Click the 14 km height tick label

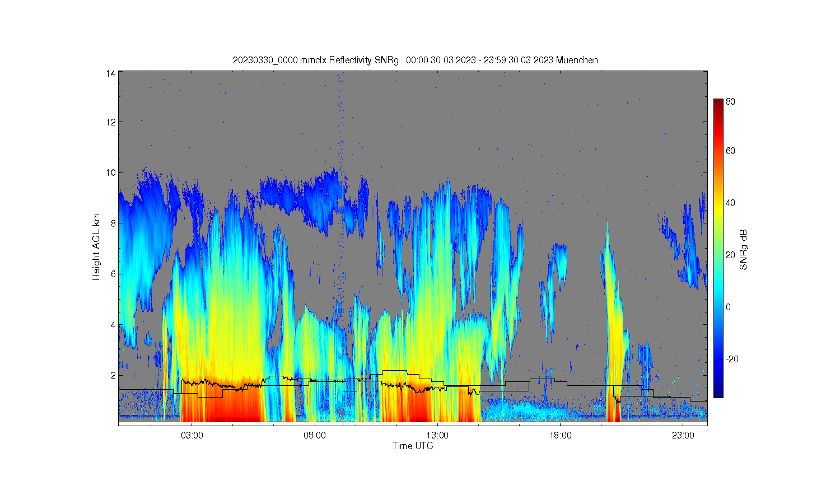coord(111,73)
